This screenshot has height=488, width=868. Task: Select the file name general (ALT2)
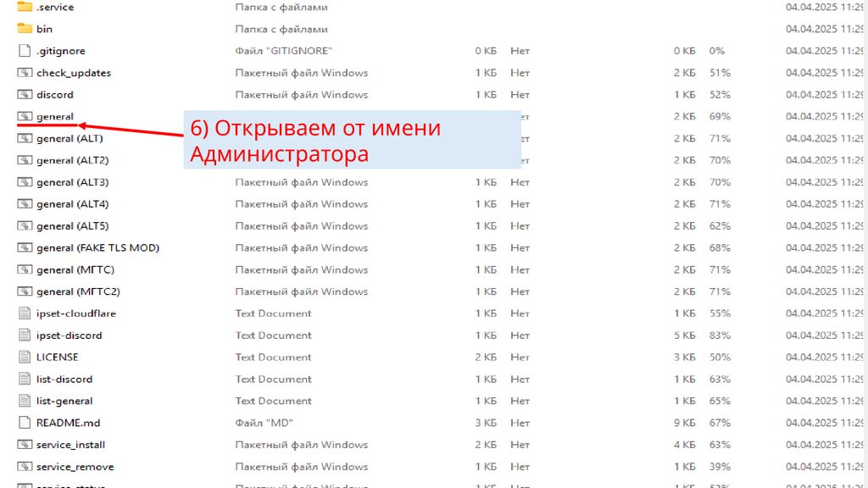tap(73, 160)
